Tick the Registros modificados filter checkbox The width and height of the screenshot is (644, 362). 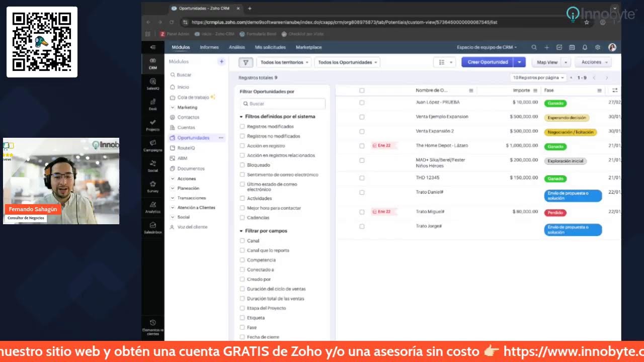coord(243,127)
